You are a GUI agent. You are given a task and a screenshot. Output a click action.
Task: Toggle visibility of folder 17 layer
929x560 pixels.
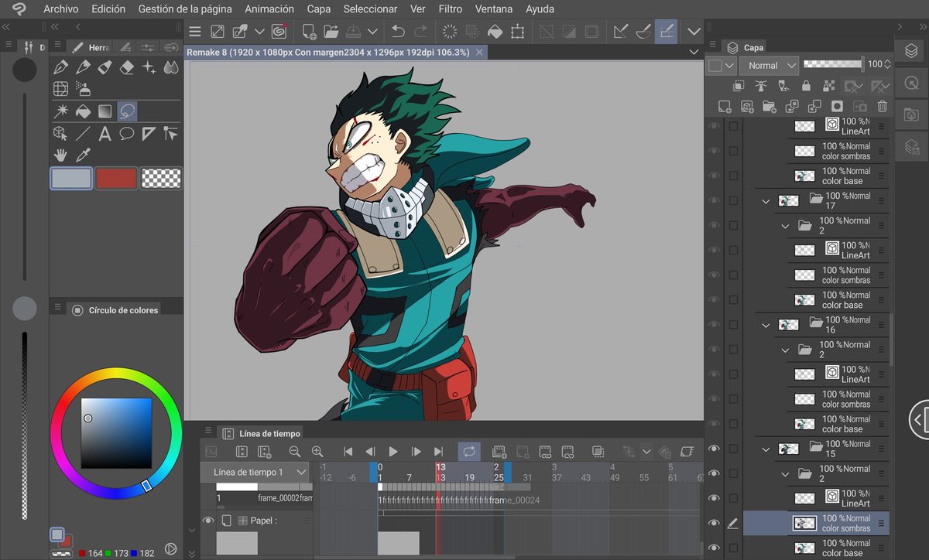point(714,200)
